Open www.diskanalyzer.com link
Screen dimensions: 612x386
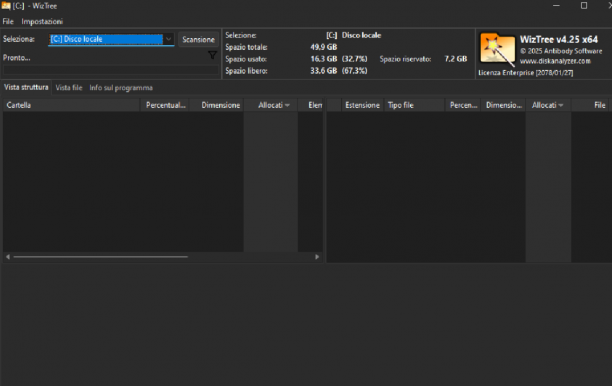tap(555, 61)
